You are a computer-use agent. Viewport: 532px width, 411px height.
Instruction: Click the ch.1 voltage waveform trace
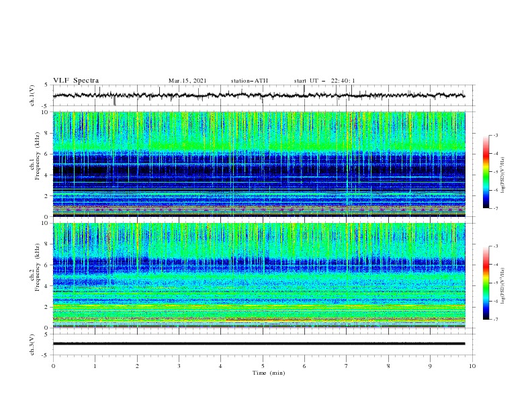click(x=259, y=95)
